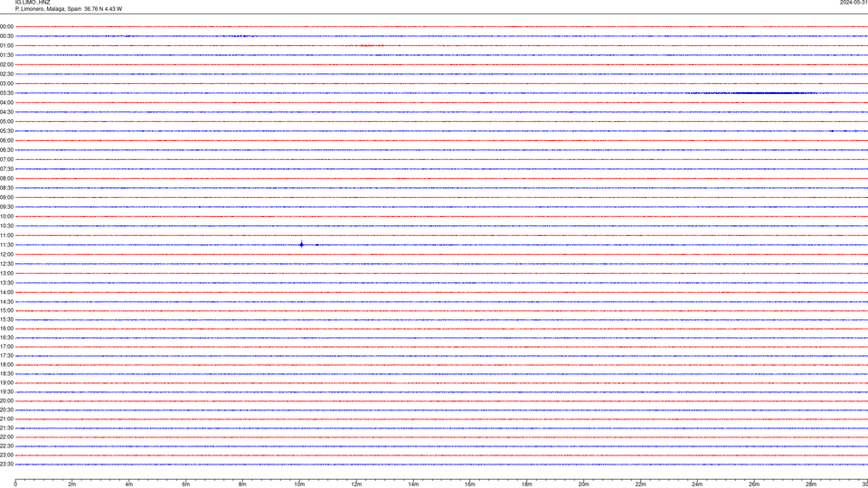The height and width of the screenshot is (488, 868).
Task: Click the 09:00 time label
Action: click(6, 198)
